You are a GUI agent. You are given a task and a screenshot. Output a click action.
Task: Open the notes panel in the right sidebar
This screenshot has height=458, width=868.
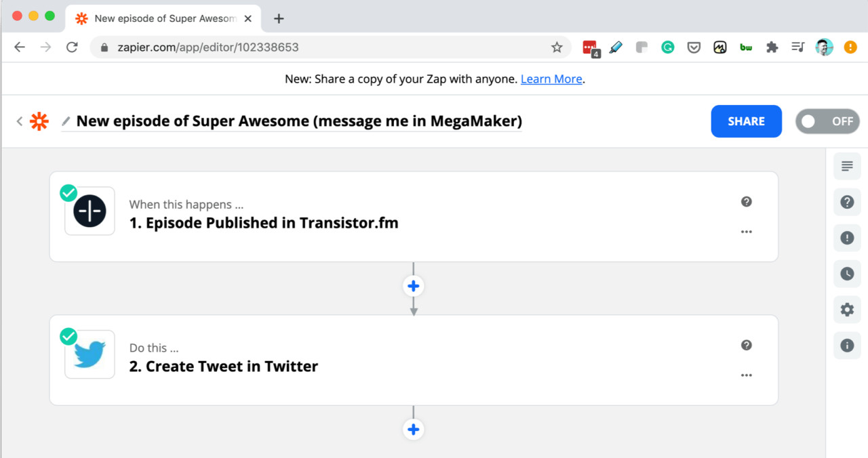tap(846, 166)
